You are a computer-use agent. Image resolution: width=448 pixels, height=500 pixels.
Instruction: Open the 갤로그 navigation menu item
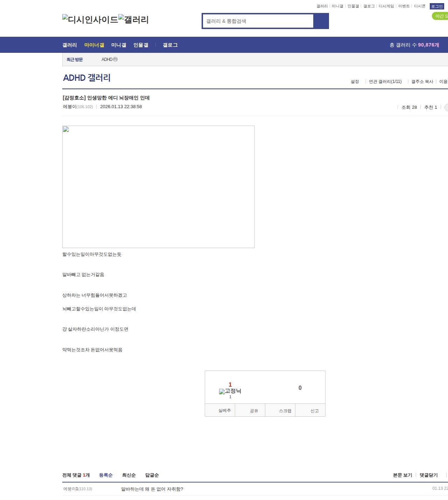(x=170, y=45)
